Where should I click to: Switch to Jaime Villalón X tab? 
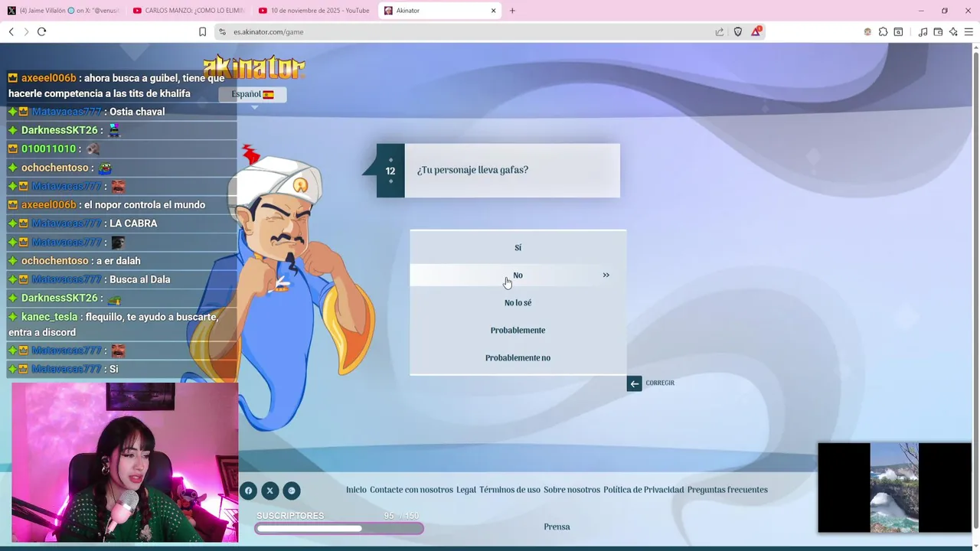point(64,11)
